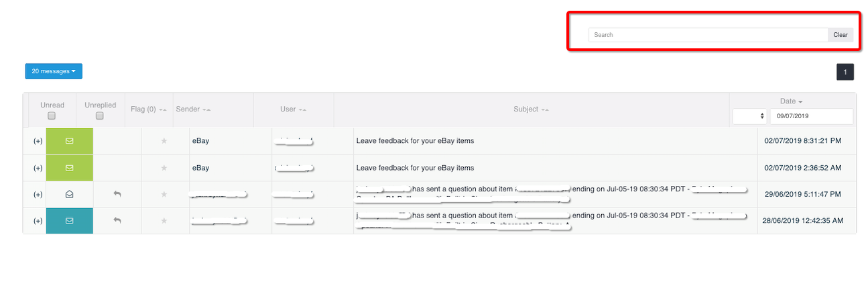Tick the Unreplied filter checkbox
The image size is (868, 282).
(x=100, y=116)
